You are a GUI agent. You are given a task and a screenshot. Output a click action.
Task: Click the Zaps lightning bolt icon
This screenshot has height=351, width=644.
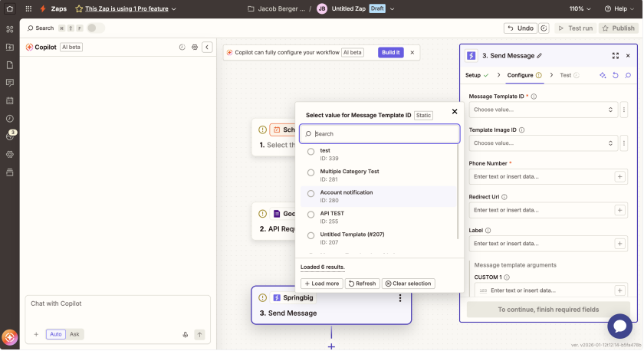tap(43, 8)
